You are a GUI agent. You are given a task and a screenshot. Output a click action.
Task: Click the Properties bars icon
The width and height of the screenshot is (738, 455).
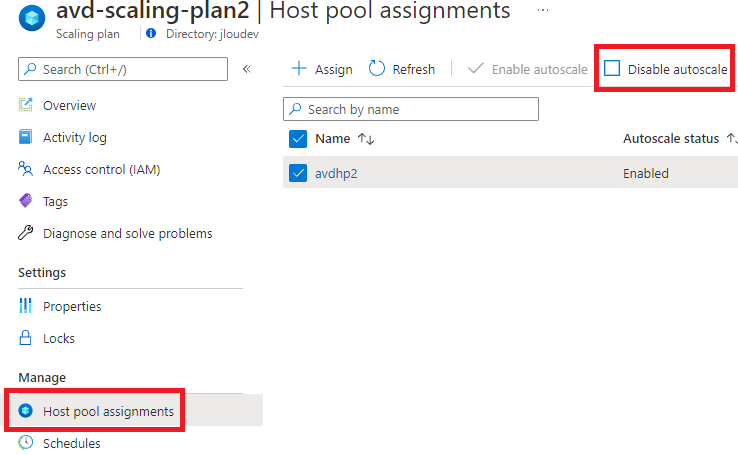(25, 306)
